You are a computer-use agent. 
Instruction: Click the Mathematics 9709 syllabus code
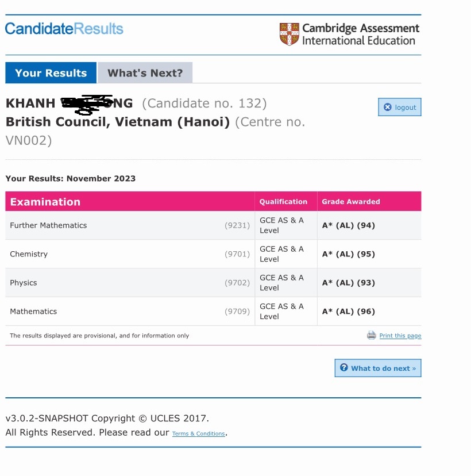[237, 312]
